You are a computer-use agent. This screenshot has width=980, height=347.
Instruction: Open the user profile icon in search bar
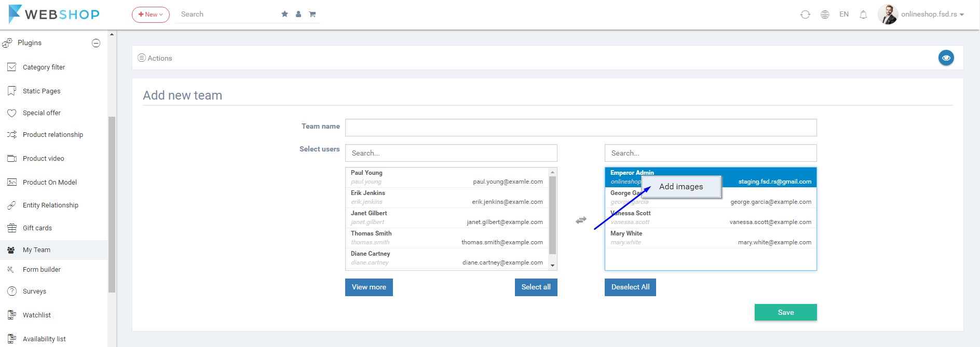(x=298, y=14)
